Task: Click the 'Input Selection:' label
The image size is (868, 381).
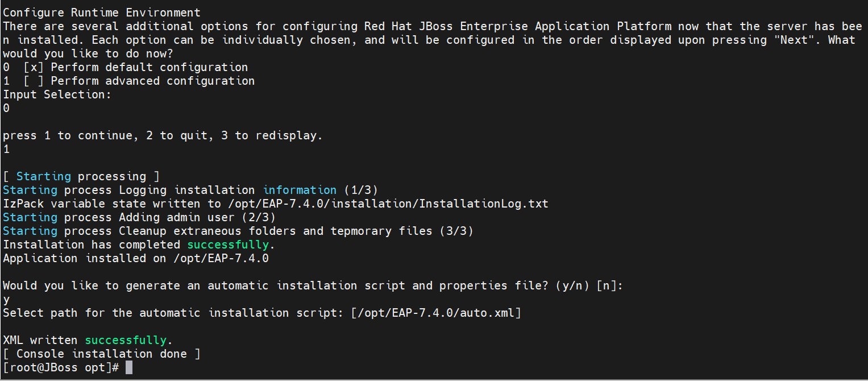Action: coord(57,95)
